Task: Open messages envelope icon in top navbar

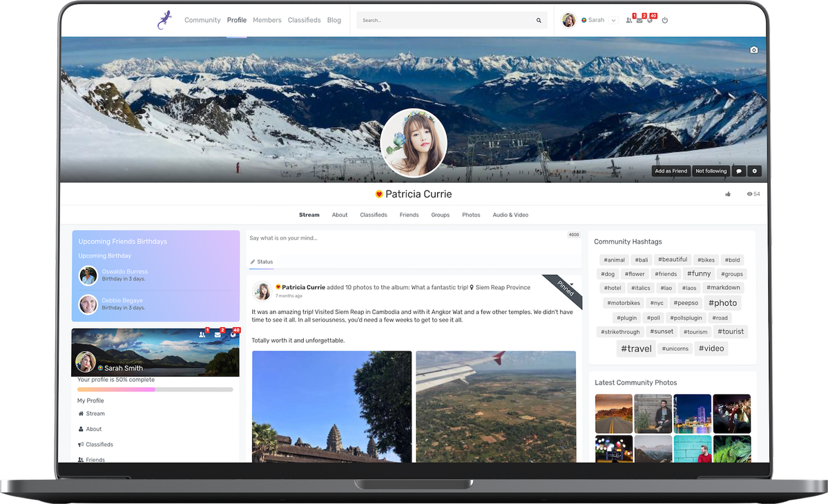Action: pos(639,21)
